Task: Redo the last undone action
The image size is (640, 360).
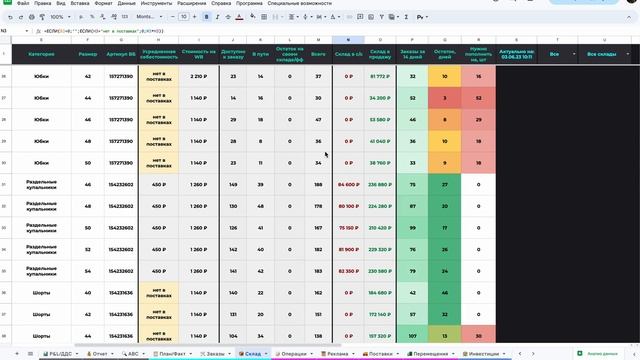Action: coord(21,17)
